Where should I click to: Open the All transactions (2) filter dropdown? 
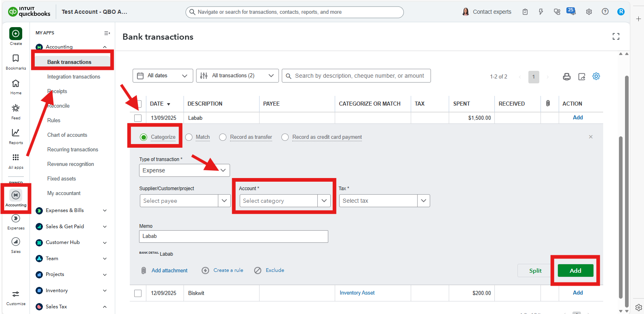click(237, 76)
